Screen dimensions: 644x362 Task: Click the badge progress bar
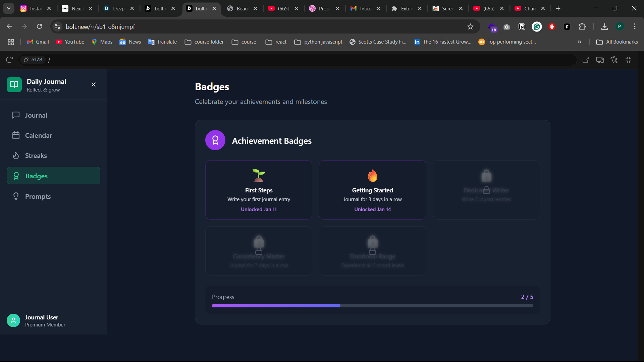coord(372,306)
